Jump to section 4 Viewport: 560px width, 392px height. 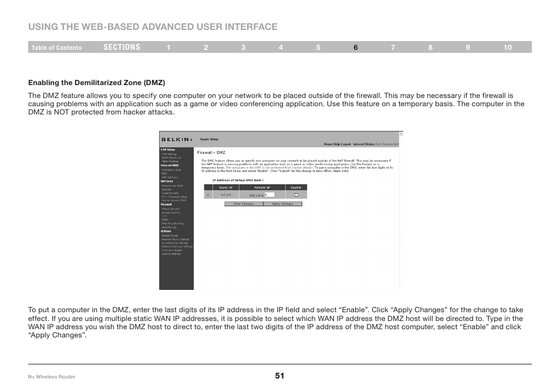click(x=281, y=48)
